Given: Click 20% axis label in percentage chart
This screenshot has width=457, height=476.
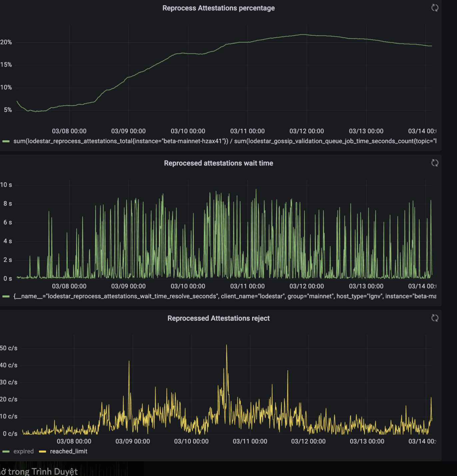Looking at the screenshot, I should (x=6, y=42).
